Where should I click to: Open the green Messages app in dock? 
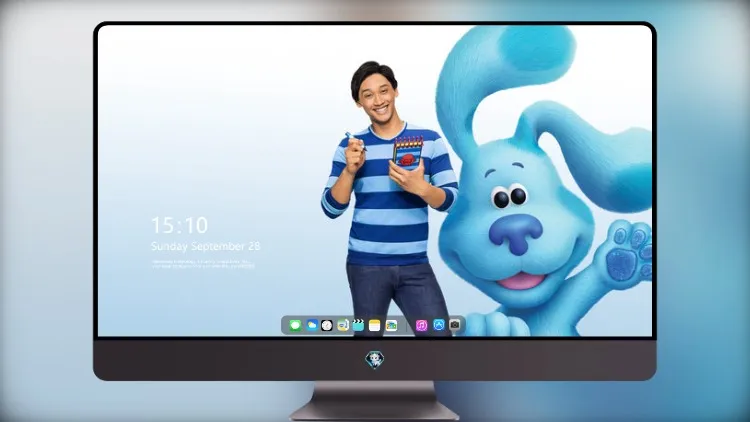click(x=295, y=325)
